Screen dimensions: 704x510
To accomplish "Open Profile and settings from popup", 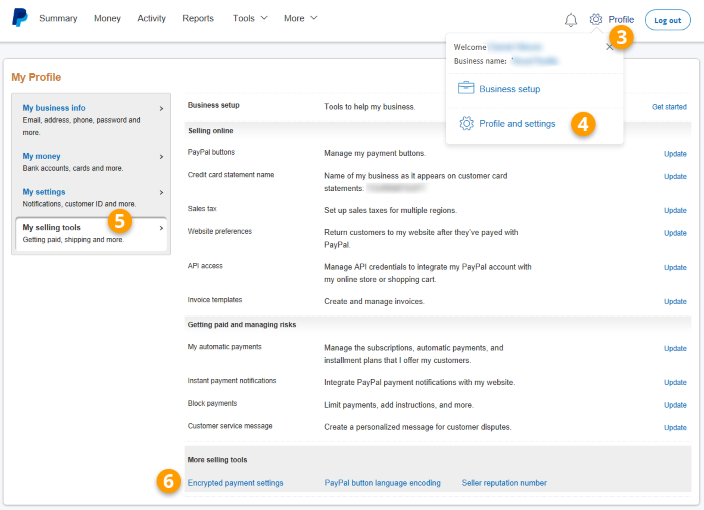I will coord(517,123).
